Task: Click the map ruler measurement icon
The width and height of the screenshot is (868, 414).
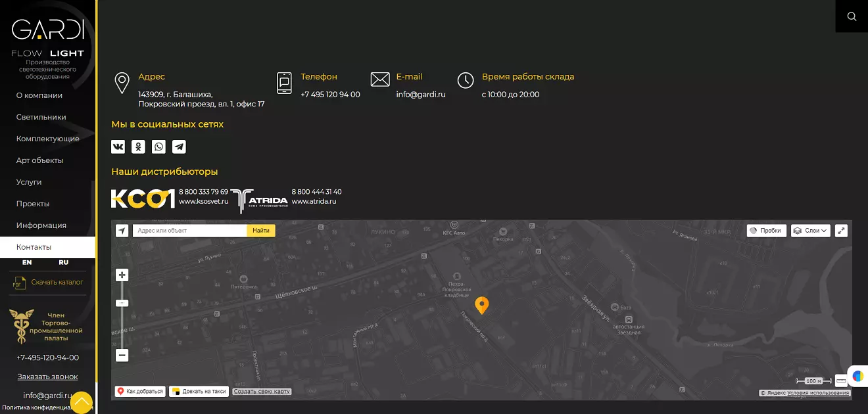Action: click(841, 380)
